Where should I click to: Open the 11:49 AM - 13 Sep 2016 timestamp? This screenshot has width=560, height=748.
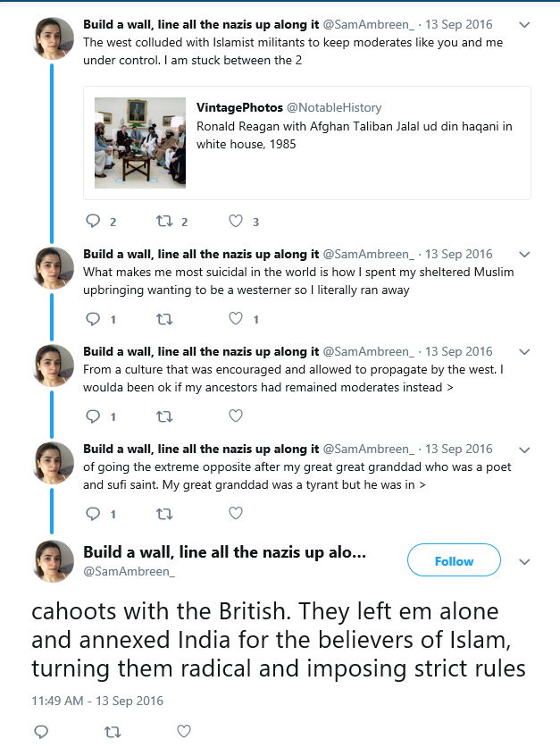pos(97,701)
